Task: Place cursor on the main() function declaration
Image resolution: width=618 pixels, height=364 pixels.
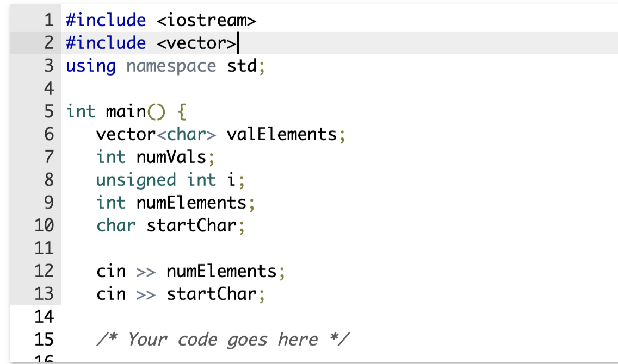Action: coord(125,111)
